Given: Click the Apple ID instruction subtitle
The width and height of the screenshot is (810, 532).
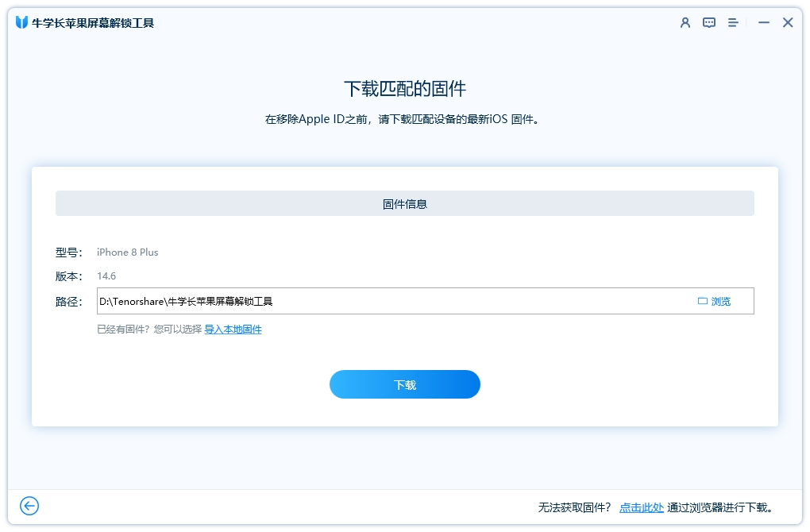Looking at the screenshot, I should pos(403,119).
